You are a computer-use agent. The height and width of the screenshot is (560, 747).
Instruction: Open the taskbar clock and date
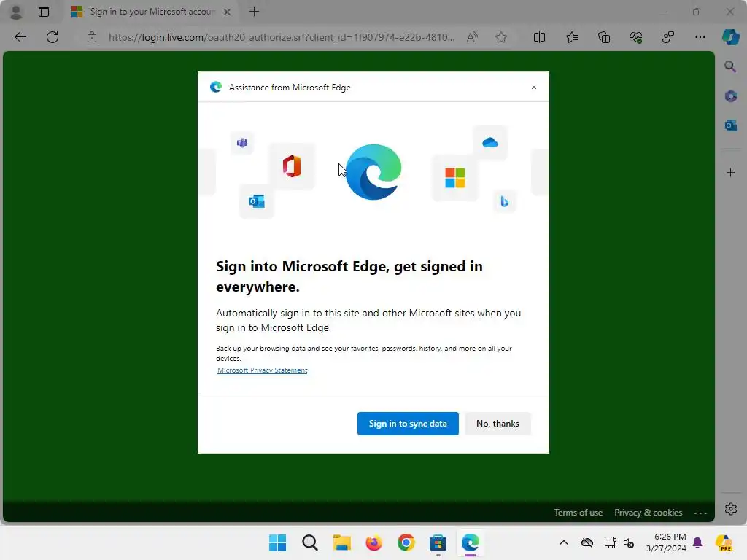pos(666,542)
